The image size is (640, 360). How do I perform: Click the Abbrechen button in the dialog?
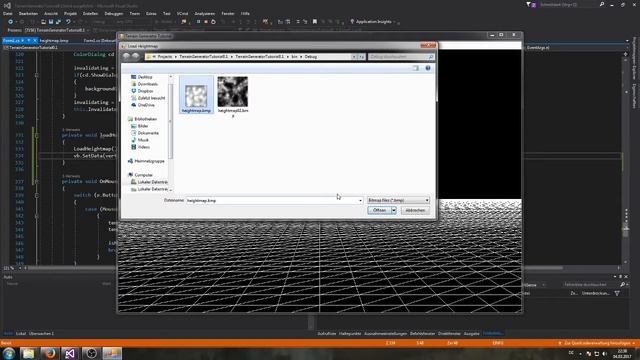(x=415, y=210)
